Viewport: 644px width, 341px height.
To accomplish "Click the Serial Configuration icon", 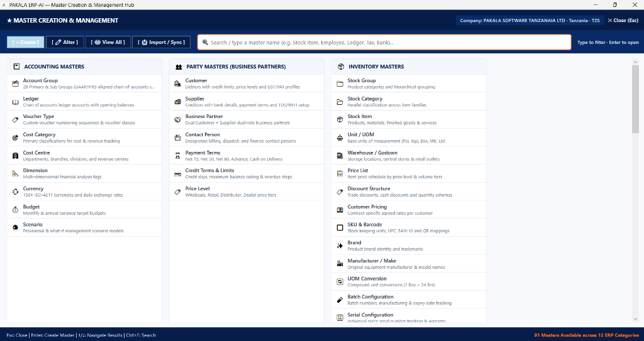I will pos(340,318).
